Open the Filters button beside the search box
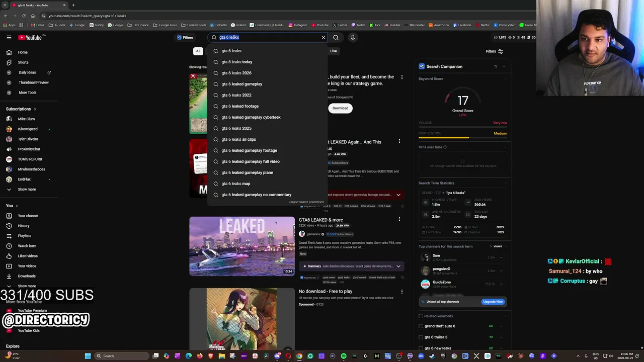The height and width of the screenshot is (362, 644). click(185, 37)
